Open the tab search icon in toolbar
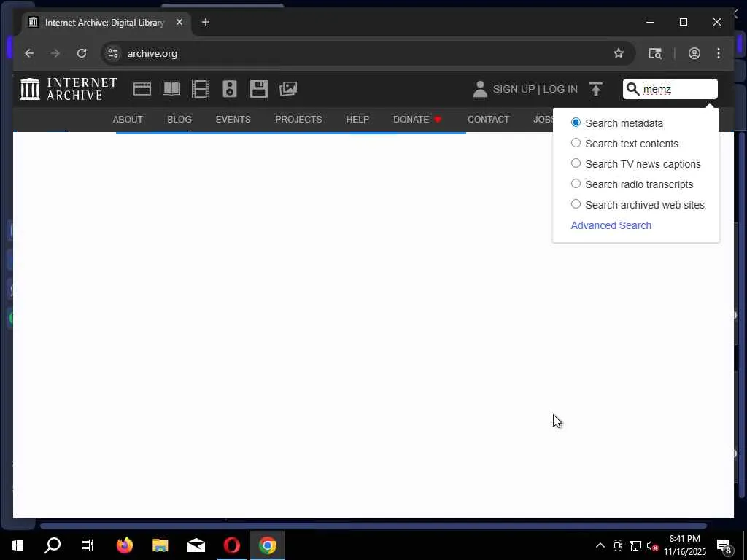The width and height of the screenshot is (747, 560). [655, 53]
